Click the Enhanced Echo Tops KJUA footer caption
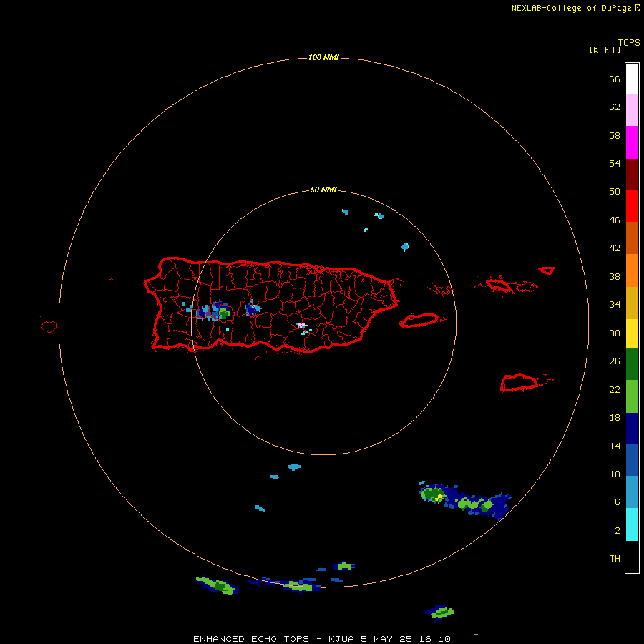644x644 pixels. [x=322, y=639]
